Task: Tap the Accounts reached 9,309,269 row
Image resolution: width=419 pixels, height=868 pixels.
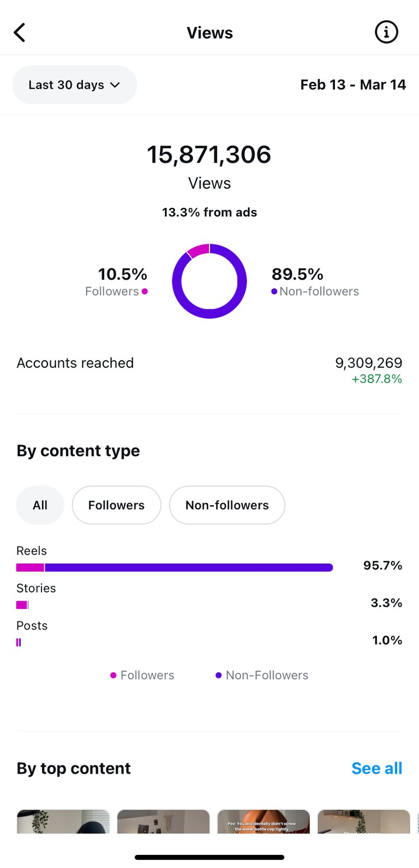Action: [x=209, y=370]
